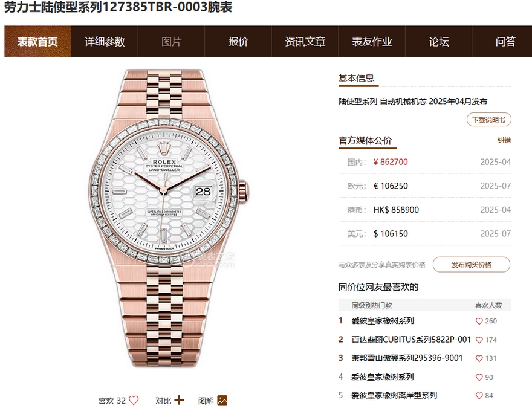Open the 资讯文章 tab
The image size is (532, 417).
305,41
